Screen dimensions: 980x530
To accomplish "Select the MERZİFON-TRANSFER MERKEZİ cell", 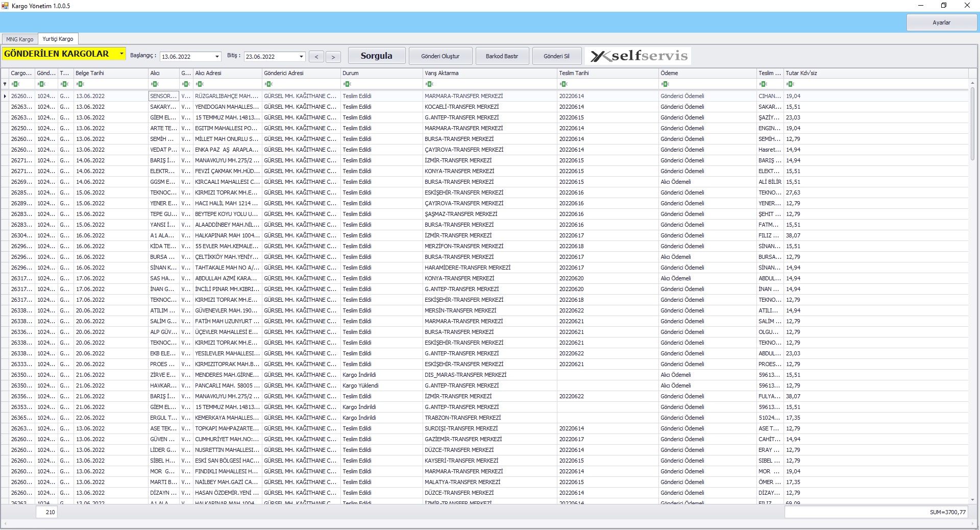I will (490, 246).
